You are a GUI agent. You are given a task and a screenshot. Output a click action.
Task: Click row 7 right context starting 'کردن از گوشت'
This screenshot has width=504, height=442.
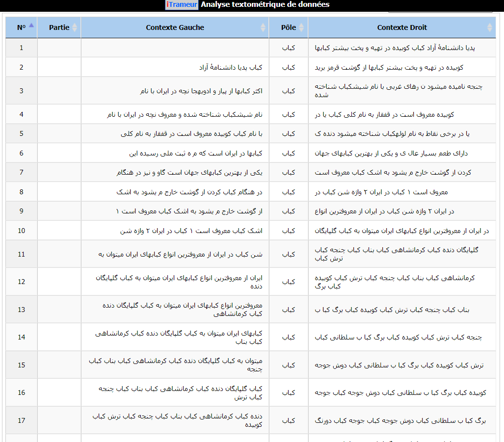[x=393, y=173]
